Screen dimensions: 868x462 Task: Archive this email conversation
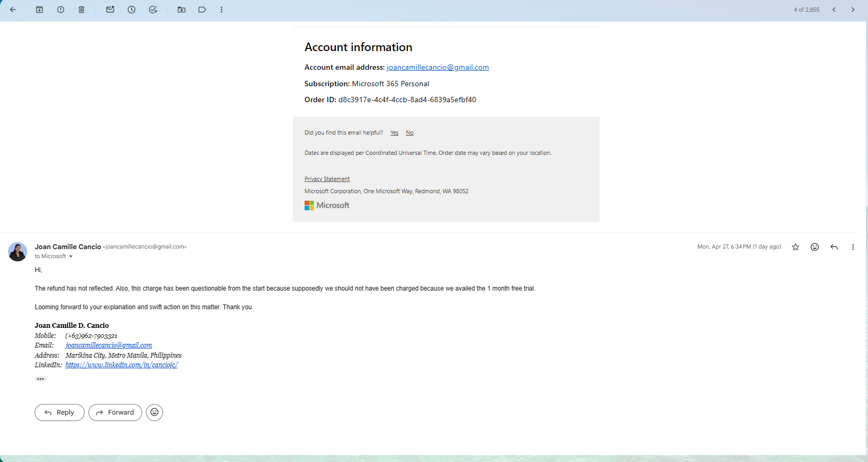tap(39, 10)
